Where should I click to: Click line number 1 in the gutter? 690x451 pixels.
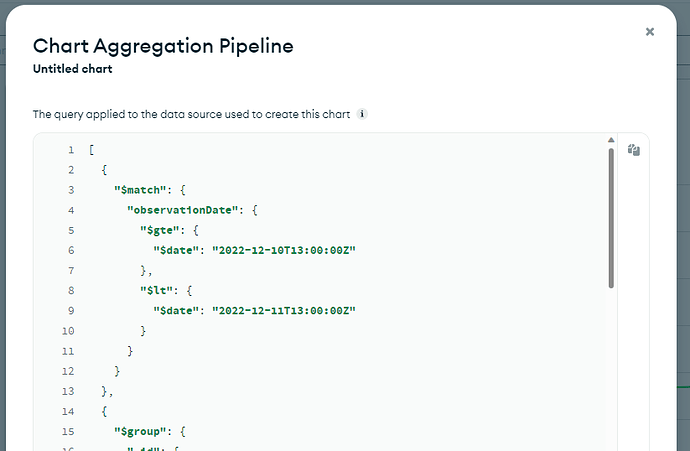pyautogui.click(x=71, y=150)
